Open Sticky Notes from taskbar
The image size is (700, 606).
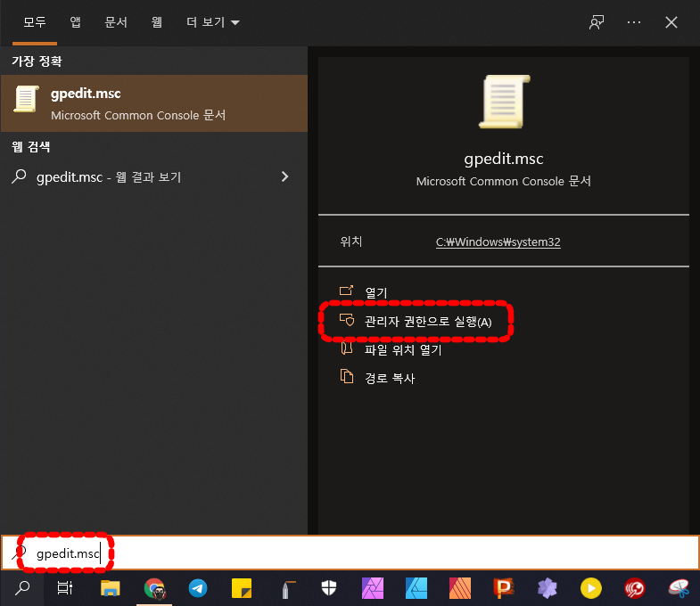click(242, 588)
